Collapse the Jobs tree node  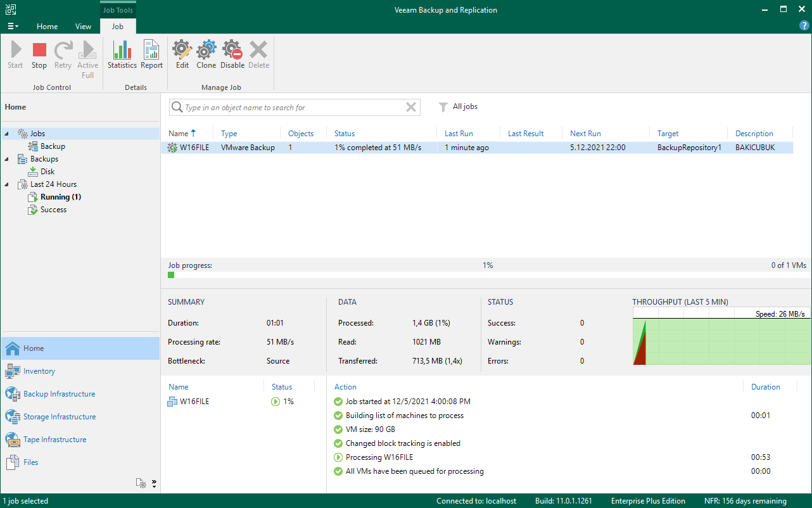[7, 134]
